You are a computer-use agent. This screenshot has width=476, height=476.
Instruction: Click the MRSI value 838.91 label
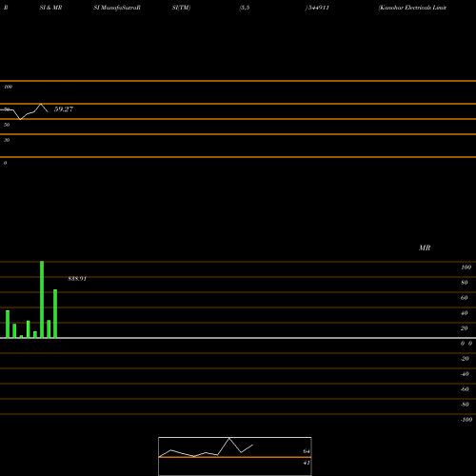pos(77,279)
